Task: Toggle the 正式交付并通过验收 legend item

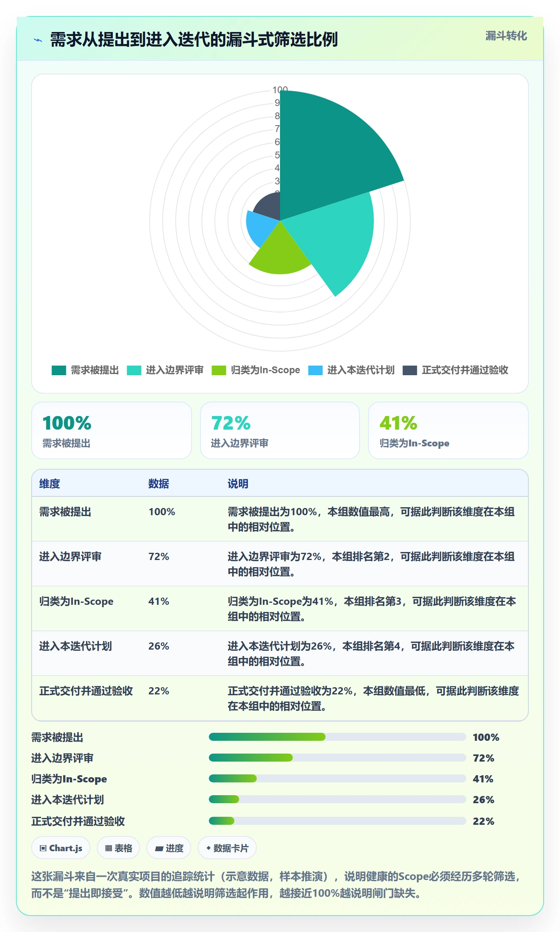Action: [x=455, y=370]
